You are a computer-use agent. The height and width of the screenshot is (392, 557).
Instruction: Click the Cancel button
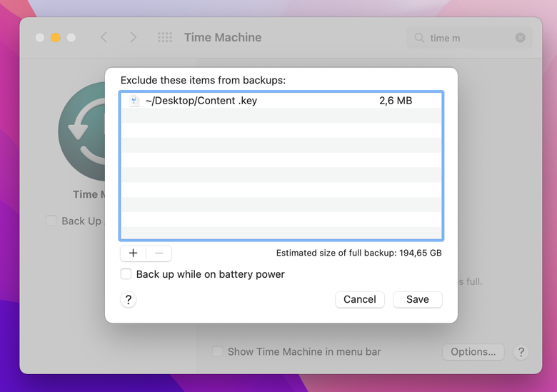point(359,299)
